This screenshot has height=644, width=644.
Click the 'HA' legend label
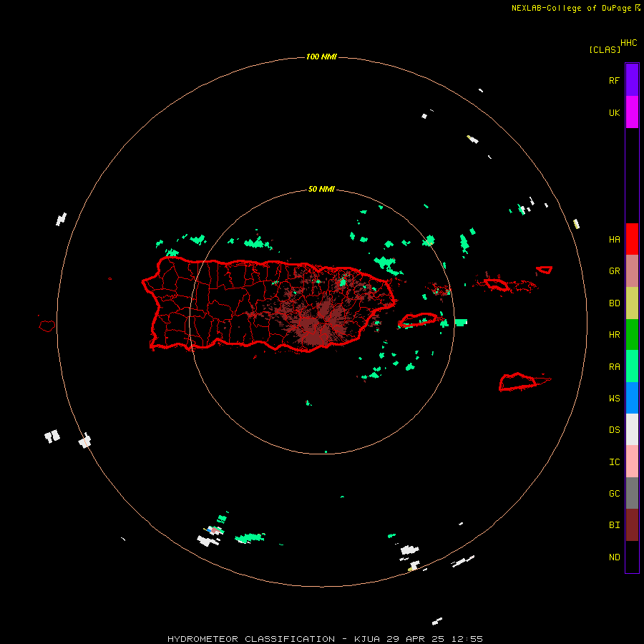614,239
